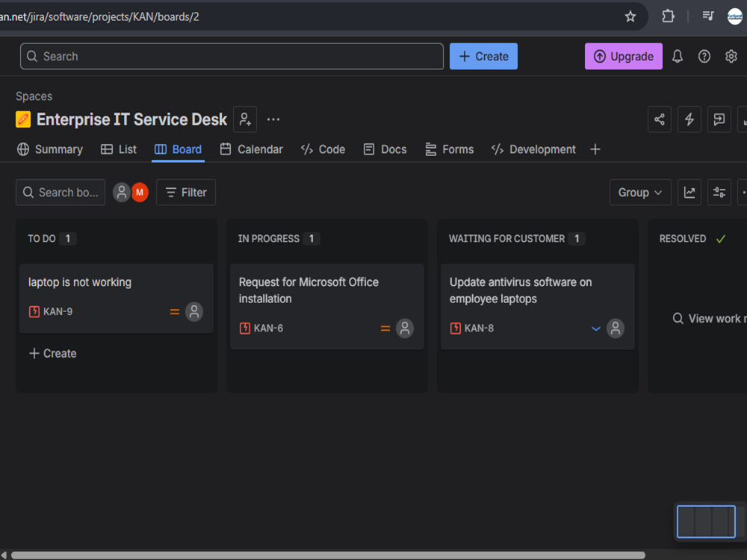Click the KAN-8 issue key

click(479, 329)
